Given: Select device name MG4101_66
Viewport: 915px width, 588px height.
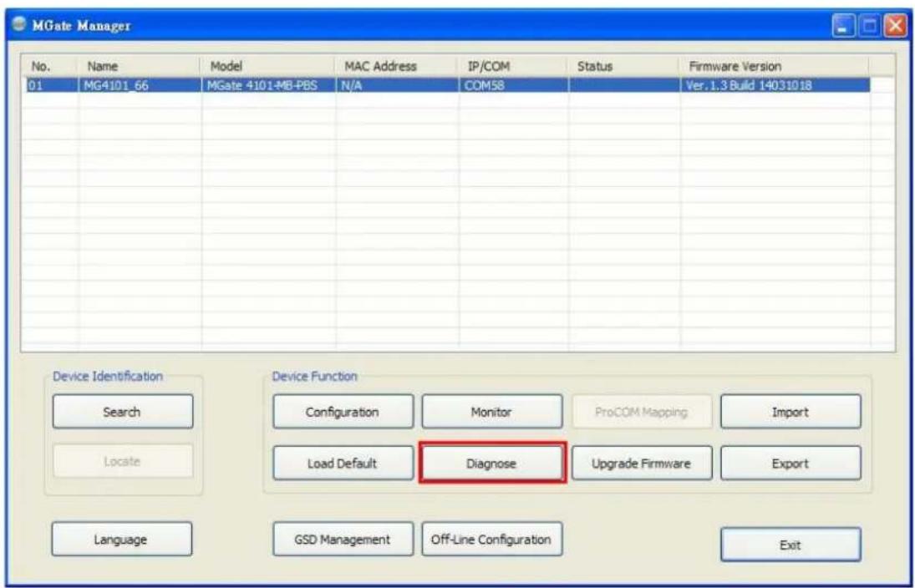Looking at the screenshot, I should [140, 86].
